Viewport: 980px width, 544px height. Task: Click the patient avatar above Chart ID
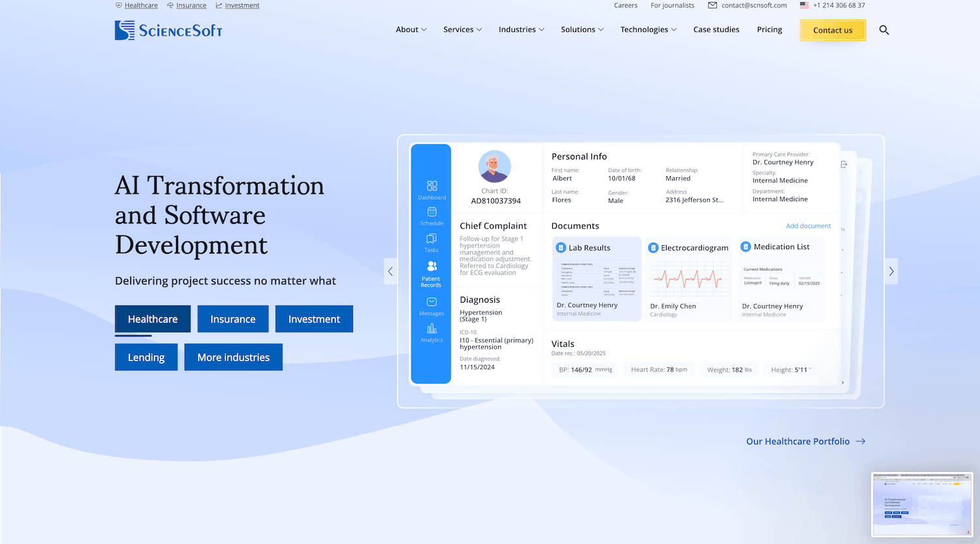point(495,167)
